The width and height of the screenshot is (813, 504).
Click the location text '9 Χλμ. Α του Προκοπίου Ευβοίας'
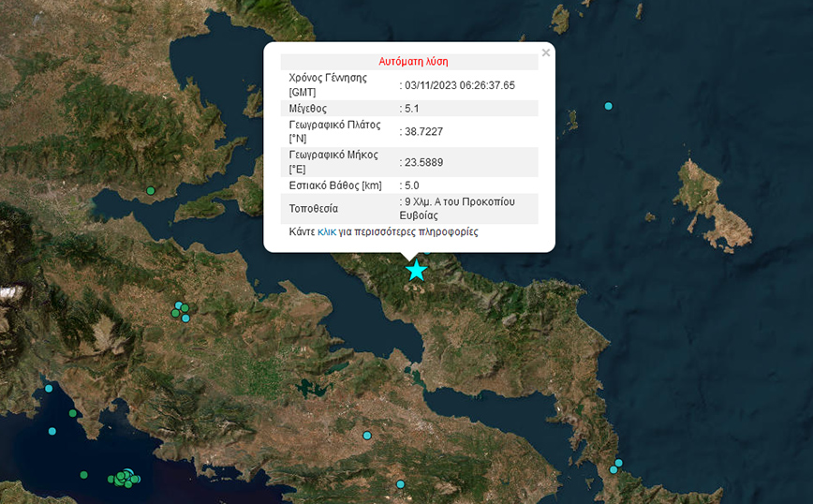point(457,209)
